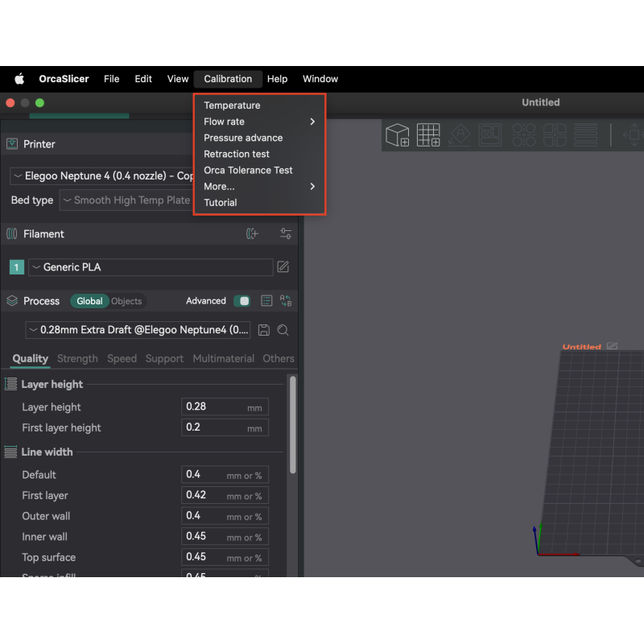644x644 pixels.
Task: Choose Pressure advance from Calibration menu
Action: point(243,138)
